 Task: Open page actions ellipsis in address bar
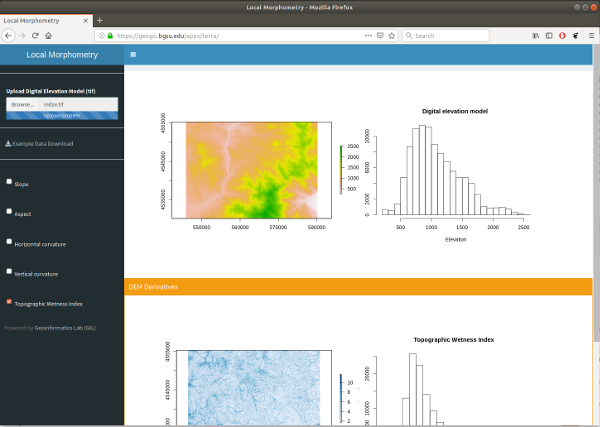coord(365,35)
